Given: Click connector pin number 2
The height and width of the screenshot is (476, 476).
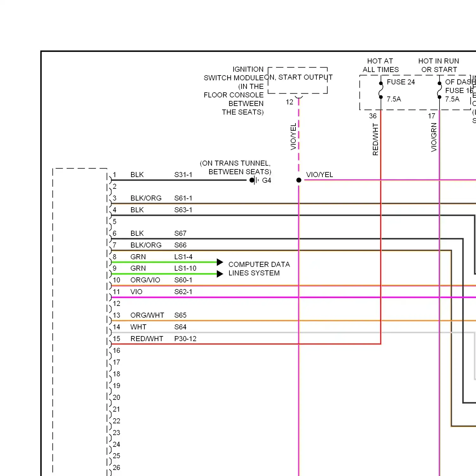Looking at the screenshot, I should coord(115,186).
